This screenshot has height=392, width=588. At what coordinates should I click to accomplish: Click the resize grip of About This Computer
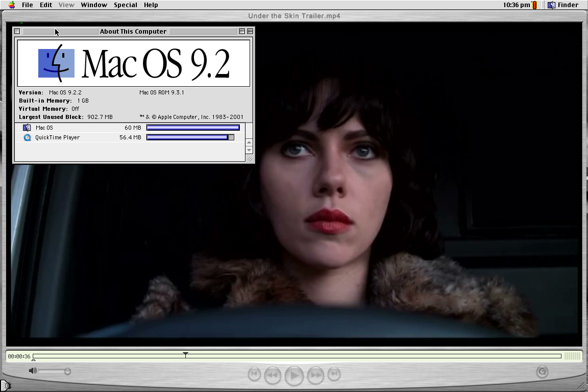click(x=250, y=159)
